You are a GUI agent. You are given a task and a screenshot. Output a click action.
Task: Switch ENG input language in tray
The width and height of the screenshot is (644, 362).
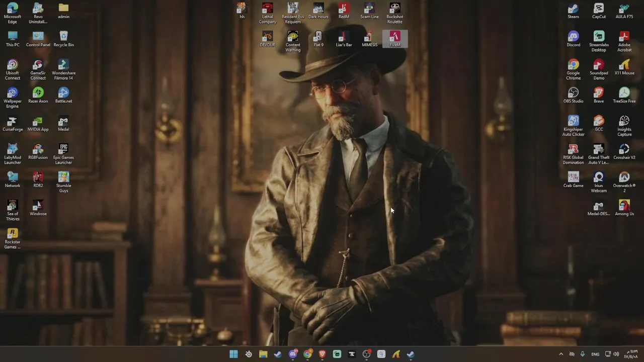[595, 354]
